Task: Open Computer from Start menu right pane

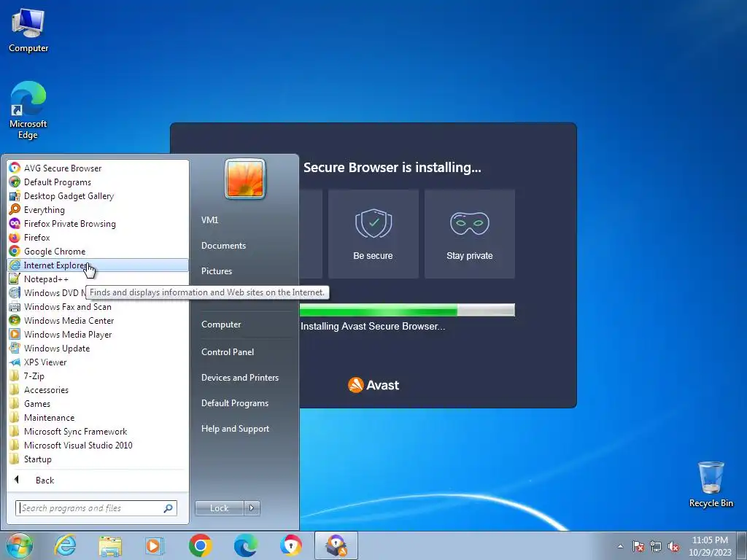Action: (221, 324)
